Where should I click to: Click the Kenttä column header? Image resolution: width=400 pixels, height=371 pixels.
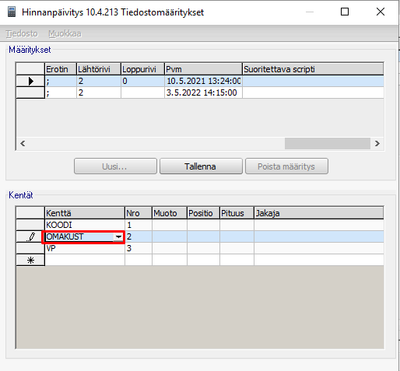[85, 213]
